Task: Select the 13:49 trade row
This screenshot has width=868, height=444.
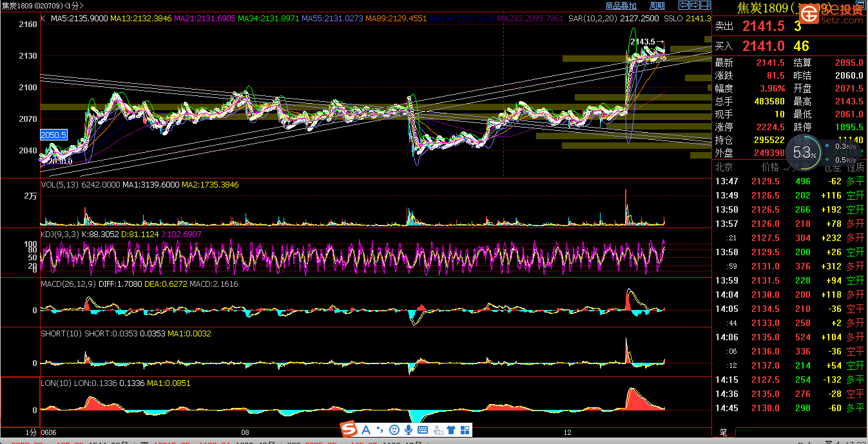Action: pyautogui.click(x=790, y=195)
